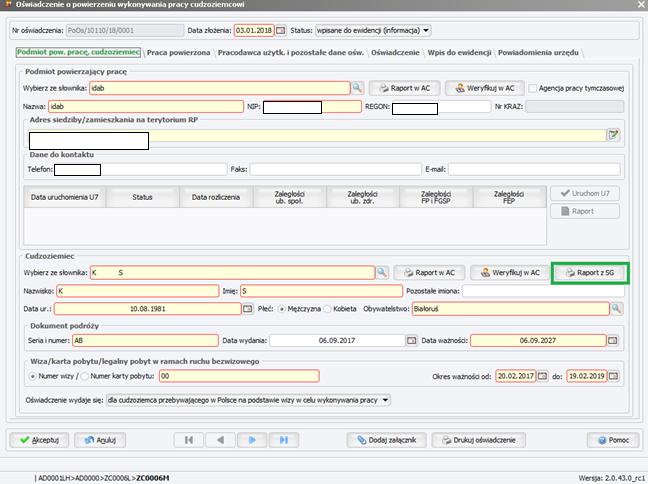Click the Nazwisko field
This screenshot has width=648, height=484.
[138, 291]
